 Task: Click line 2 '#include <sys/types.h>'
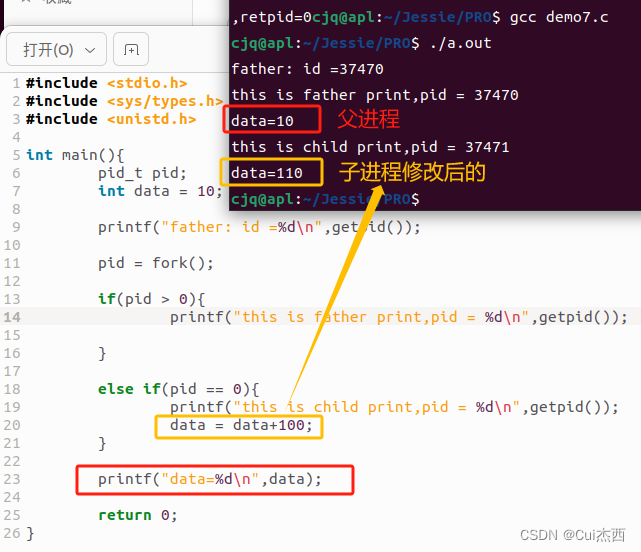click(124, 101)
